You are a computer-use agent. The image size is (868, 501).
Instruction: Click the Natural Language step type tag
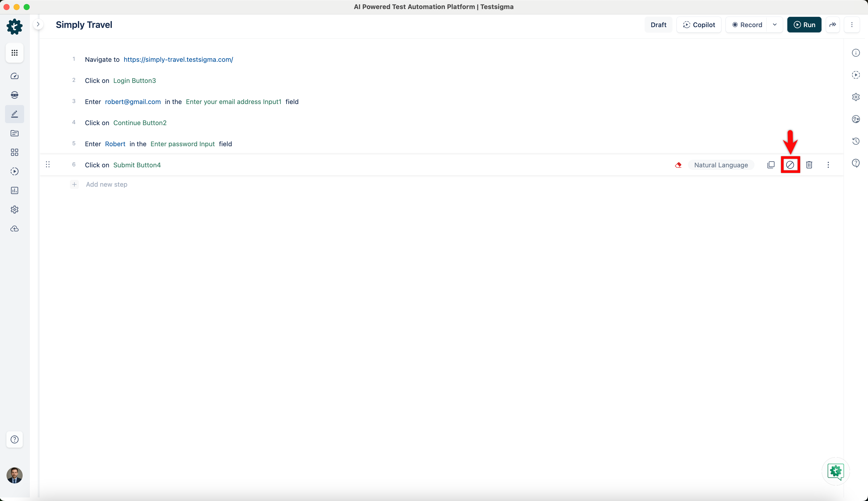point(721,165)
